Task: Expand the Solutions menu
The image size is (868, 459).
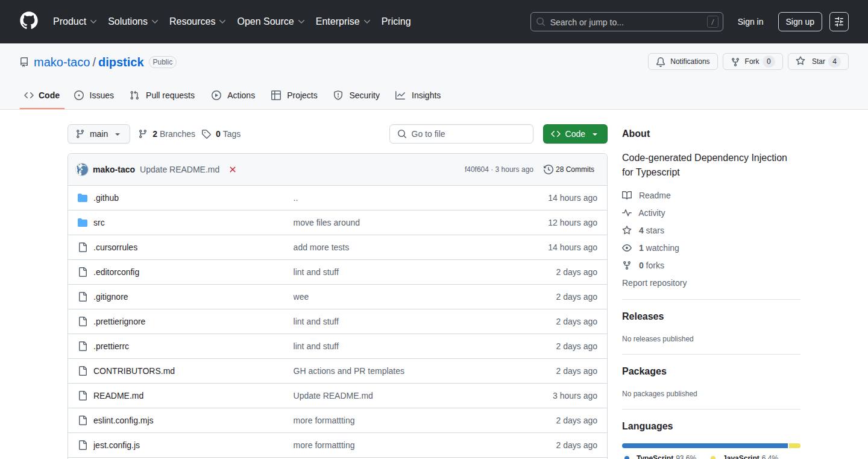Action: tap(133, 22)
